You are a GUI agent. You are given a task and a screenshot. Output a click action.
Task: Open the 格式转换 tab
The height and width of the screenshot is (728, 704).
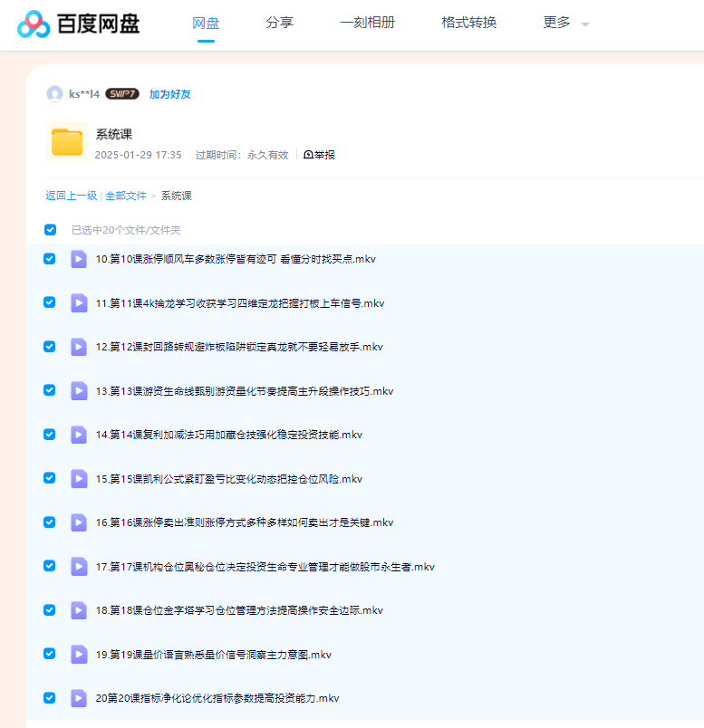(468, 23)
